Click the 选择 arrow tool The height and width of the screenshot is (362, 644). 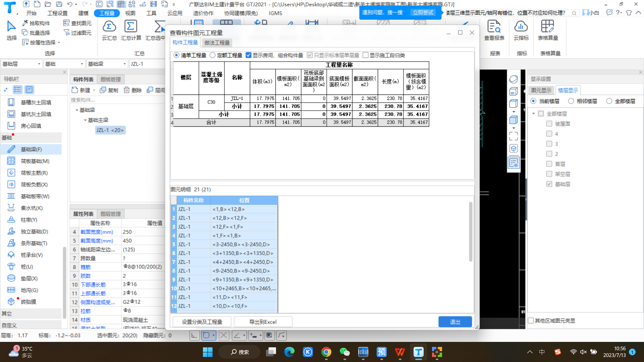(x=11, y=30)
